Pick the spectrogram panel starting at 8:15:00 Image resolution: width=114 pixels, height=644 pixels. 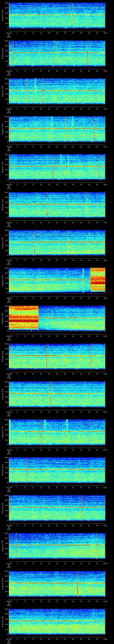pyautogui.click(x=57, y=546)
